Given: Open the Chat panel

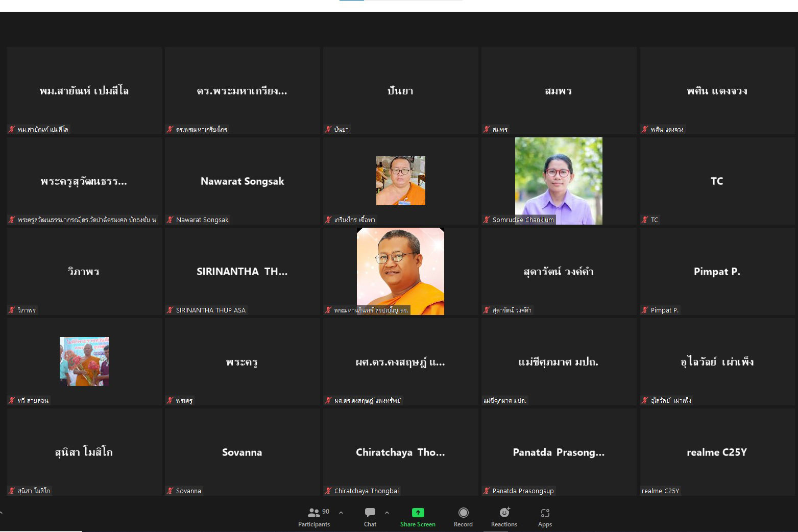Looking at the screenshot, I should pos(370,513).
